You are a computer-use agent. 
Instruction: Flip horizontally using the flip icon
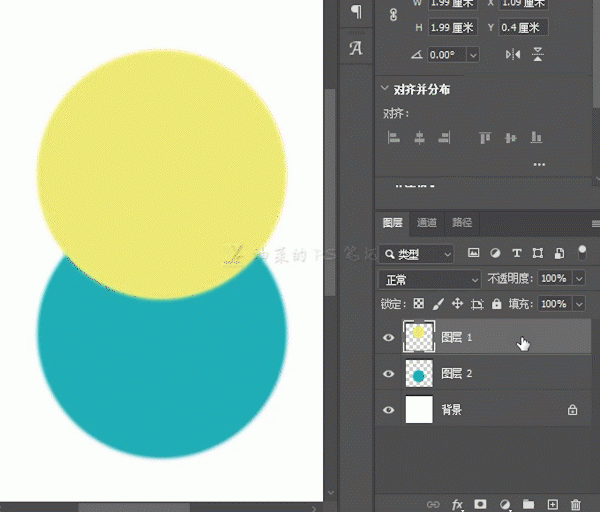(x=513, y=55)
